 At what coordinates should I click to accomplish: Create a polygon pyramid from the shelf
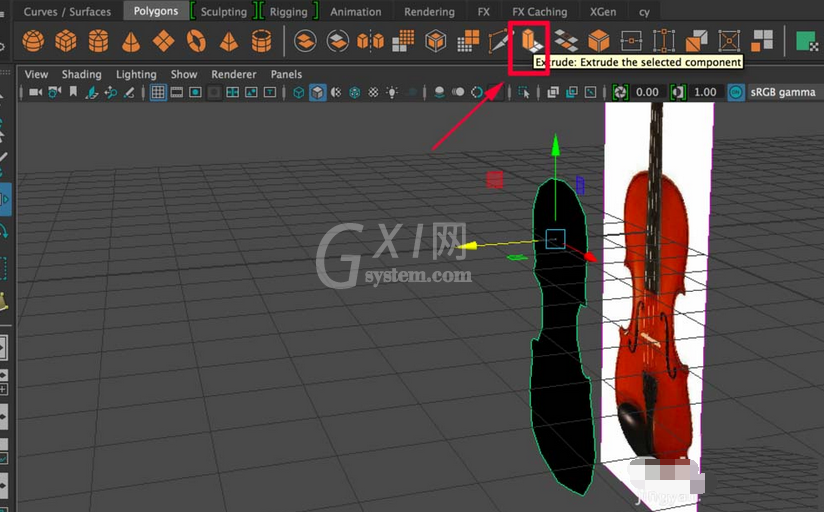point(229,40)
